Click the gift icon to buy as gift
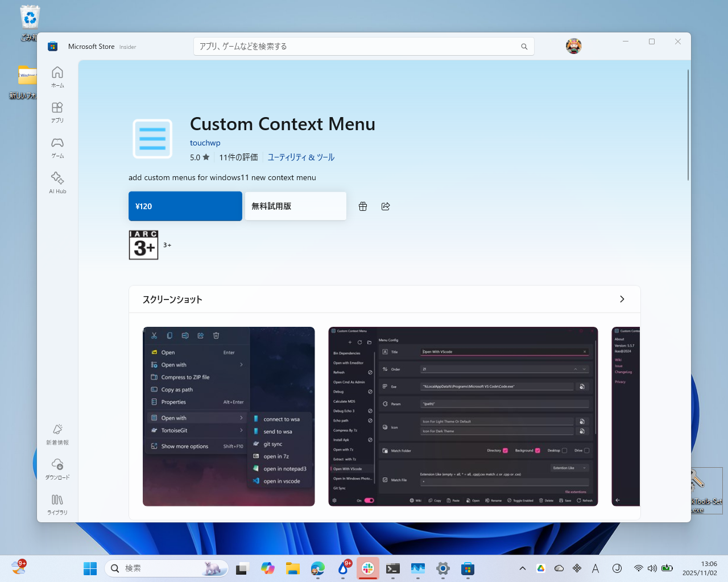Screen dimensions: 728x582 pos(363,206)
